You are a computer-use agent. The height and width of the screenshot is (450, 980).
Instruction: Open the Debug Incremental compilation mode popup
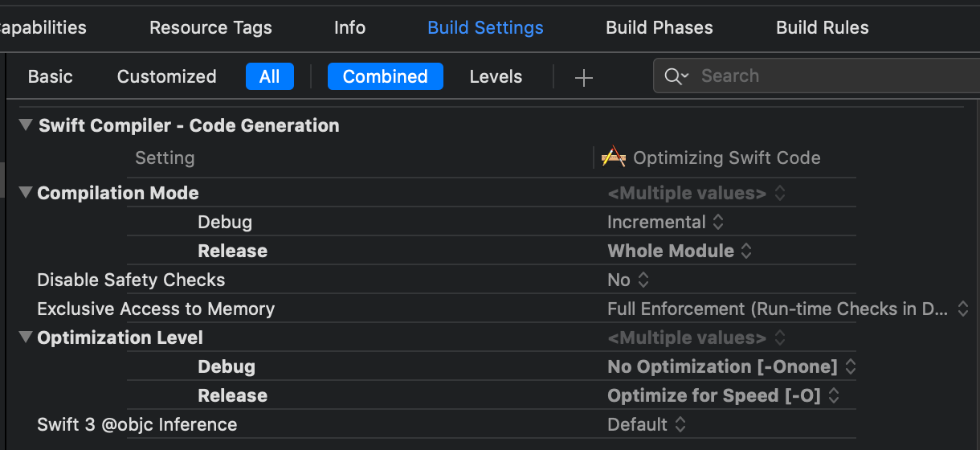tap(665, 222)
